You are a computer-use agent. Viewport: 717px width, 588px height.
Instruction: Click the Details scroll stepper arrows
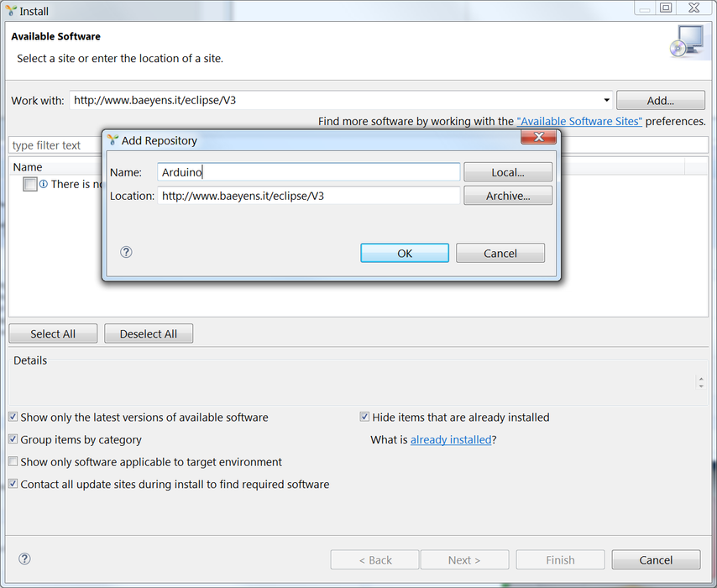click(701, 382)
